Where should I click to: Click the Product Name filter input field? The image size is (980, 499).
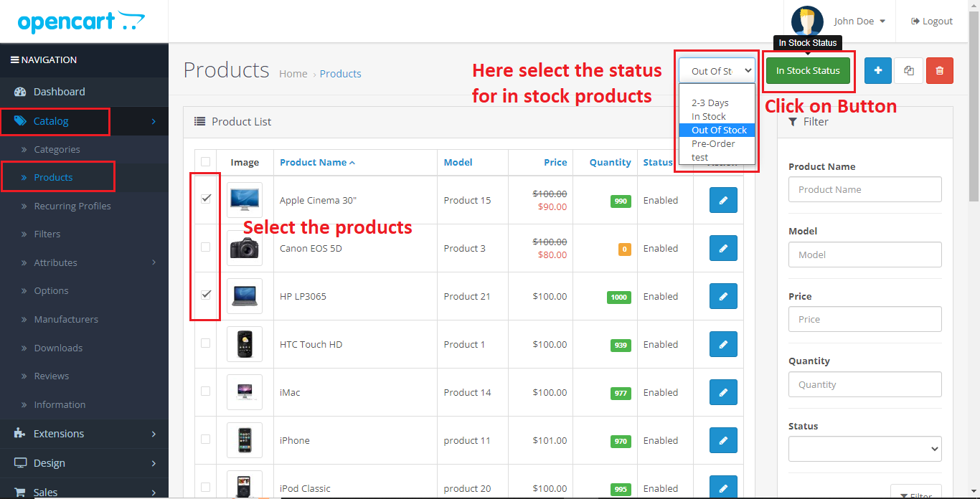coord(864,190)
